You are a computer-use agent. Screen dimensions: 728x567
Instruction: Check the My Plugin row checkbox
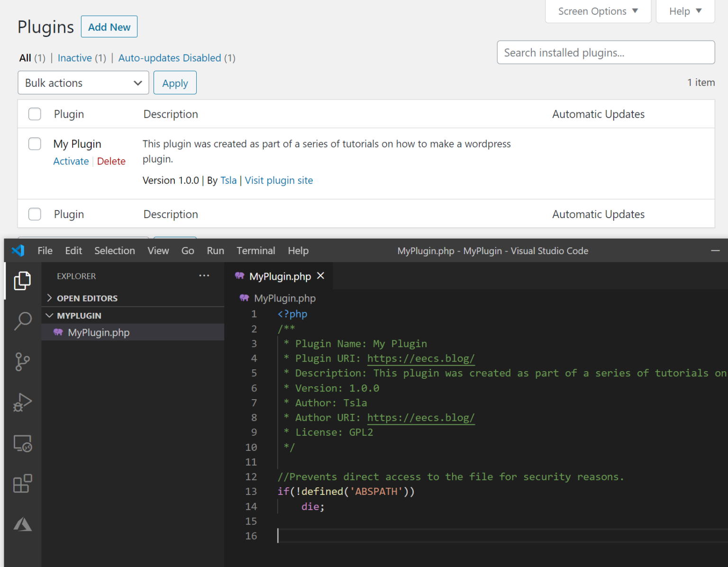(x=35, y=144)
